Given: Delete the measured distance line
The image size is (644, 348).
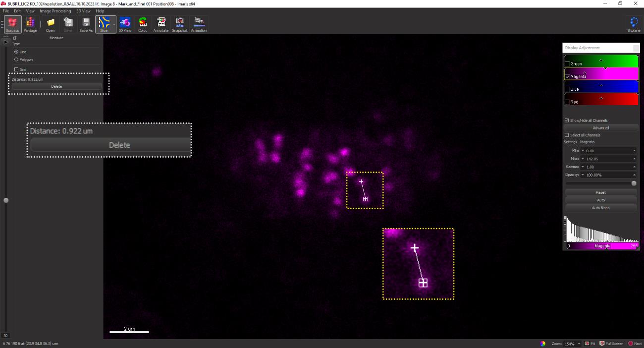Looking at the screenshot, I should click(56, 86).
